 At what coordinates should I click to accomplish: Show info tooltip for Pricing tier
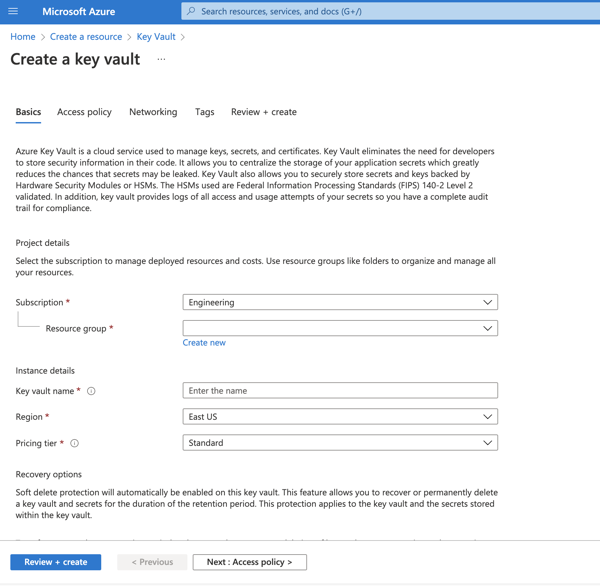click(x=75, y=443)
